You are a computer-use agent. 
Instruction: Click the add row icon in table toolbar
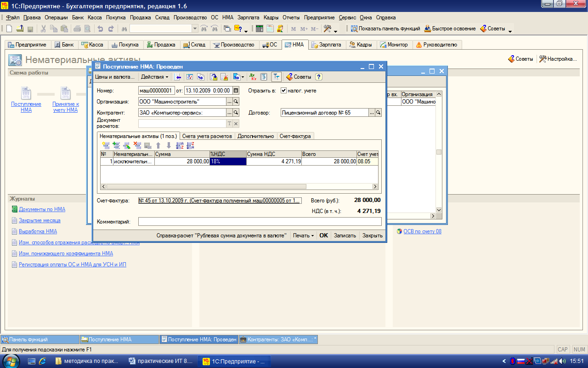pos(106,145)
